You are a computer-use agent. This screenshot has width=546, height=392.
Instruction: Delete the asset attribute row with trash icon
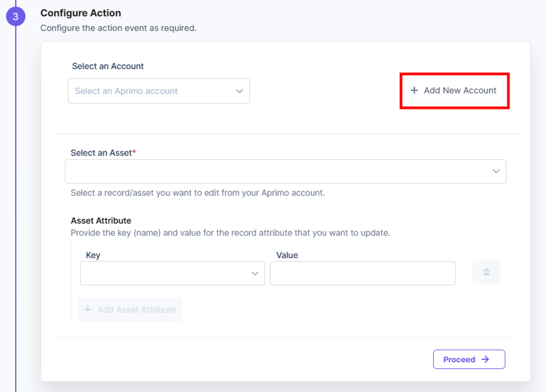coord(486,272)
